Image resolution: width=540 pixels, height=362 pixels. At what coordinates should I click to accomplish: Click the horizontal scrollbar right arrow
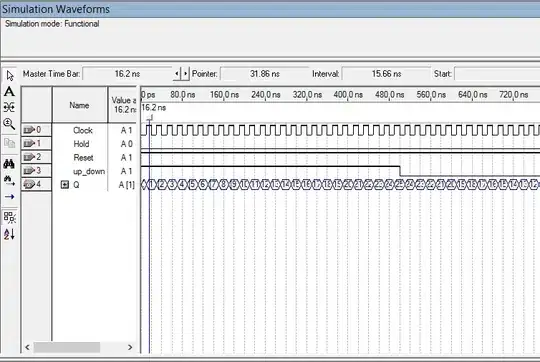pyautogui.click(x=130, y=347)
